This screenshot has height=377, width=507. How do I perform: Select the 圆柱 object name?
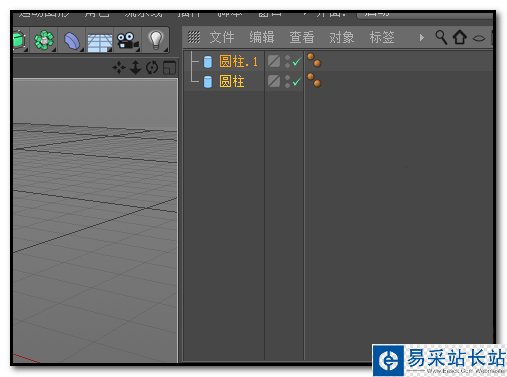coord(232,81)
